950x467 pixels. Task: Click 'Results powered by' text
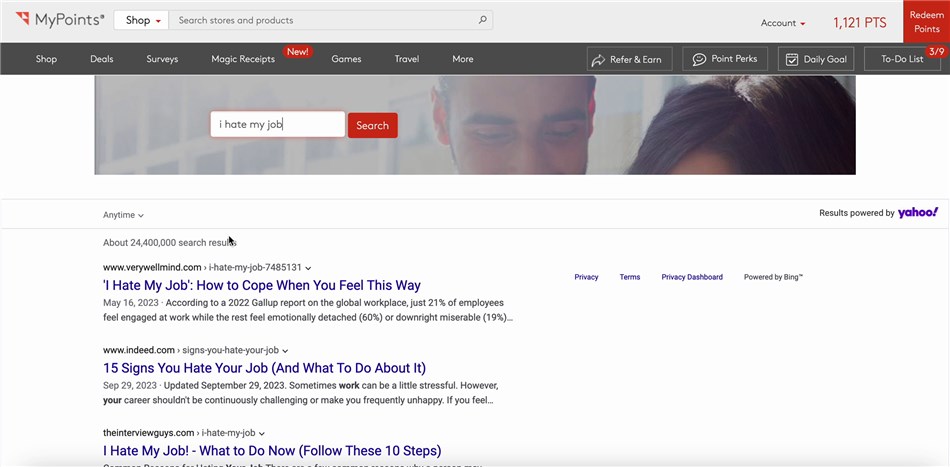[x=857, y=213]
